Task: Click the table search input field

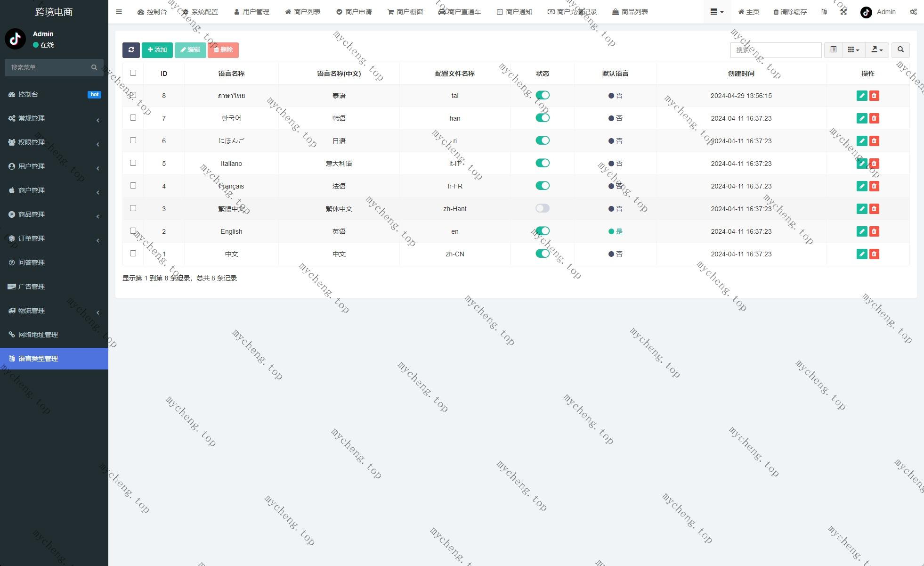Action: 776,50
